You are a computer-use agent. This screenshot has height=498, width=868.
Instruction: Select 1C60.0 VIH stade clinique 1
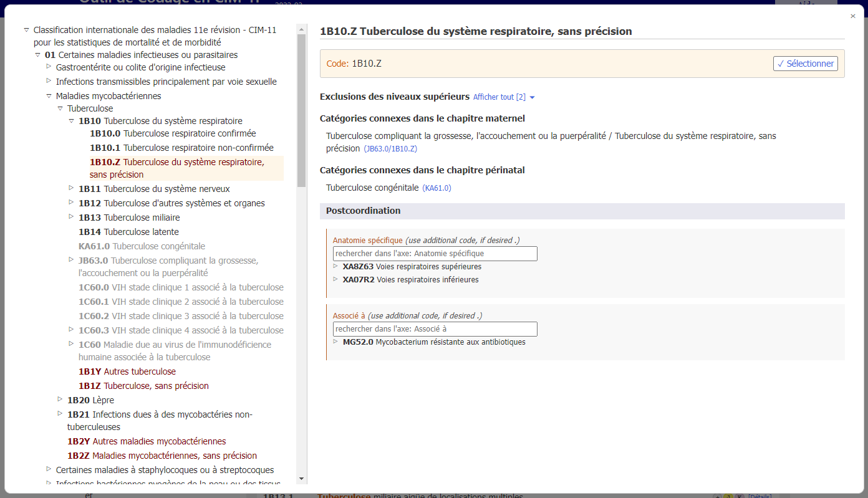(x=181, y=287)
